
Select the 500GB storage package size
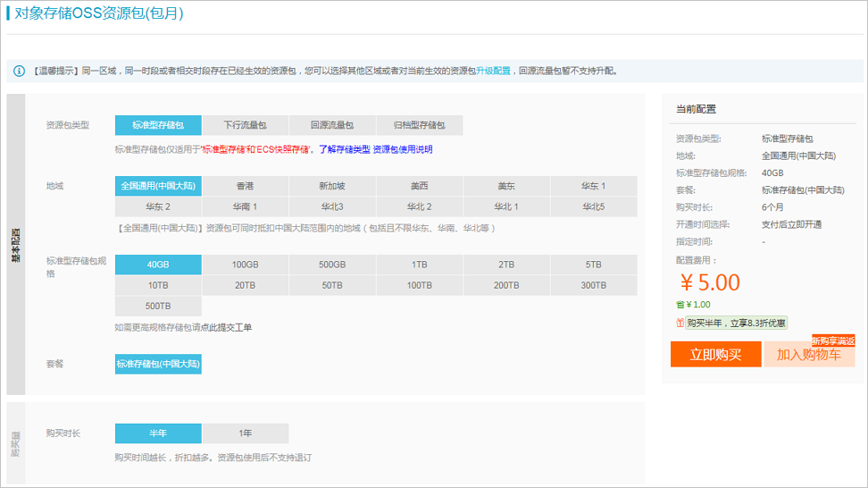[332, 265]
